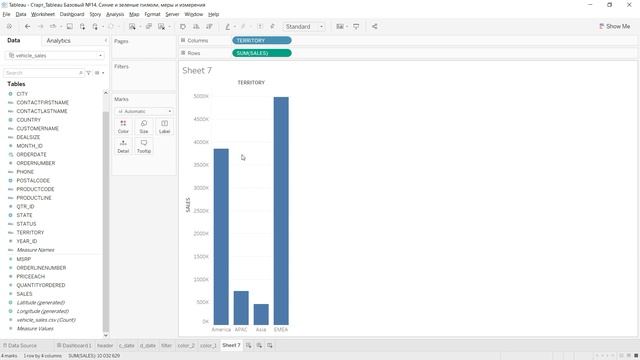The image size is (640, 360).
Task: Pause auto updates from the toolbar
Action: (95, 27)
